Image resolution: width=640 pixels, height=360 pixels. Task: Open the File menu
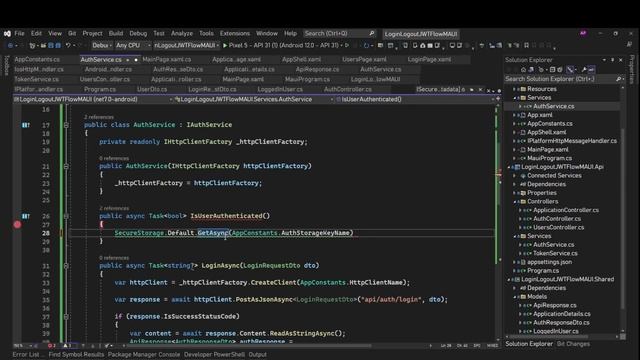19,33
